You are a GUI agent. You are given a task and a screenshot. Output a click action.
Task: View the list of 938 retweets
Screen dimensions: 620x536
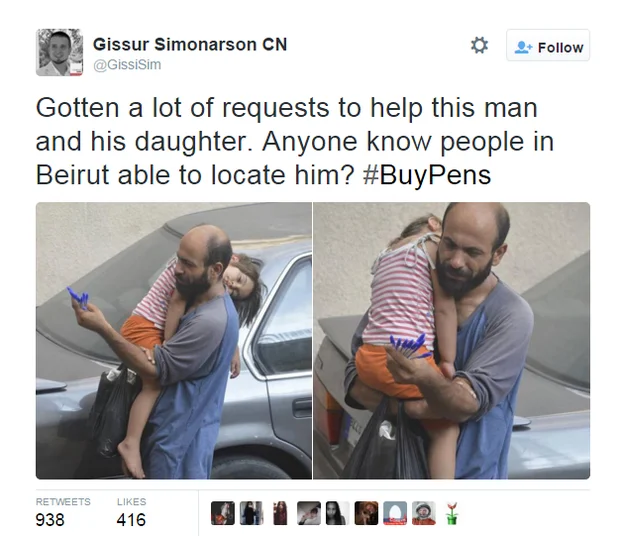(63, 513)
